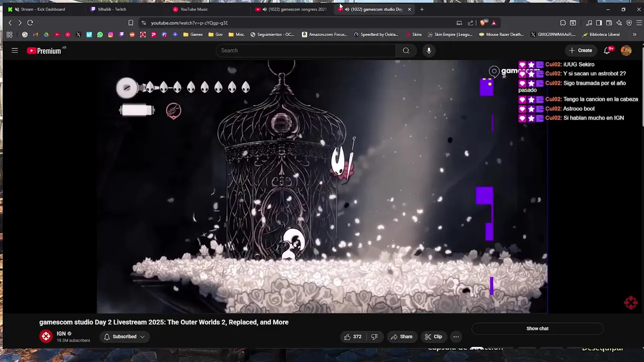Image resolution: width=644 pixels, height=362 pixels.
Task: Go back with the browser back arrow
Action: (x=10, y=23)
